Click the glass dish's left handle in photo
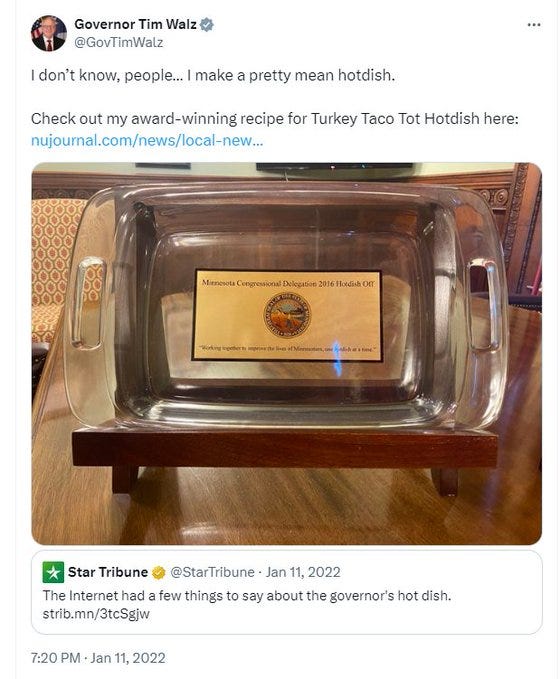 point(87,303)
